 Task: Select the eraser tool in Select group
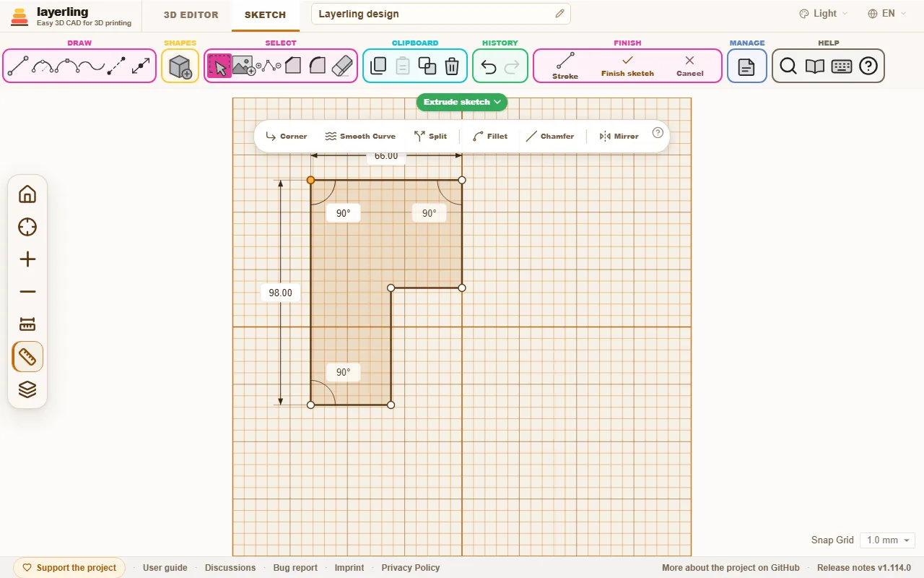(x=341, y=66)
